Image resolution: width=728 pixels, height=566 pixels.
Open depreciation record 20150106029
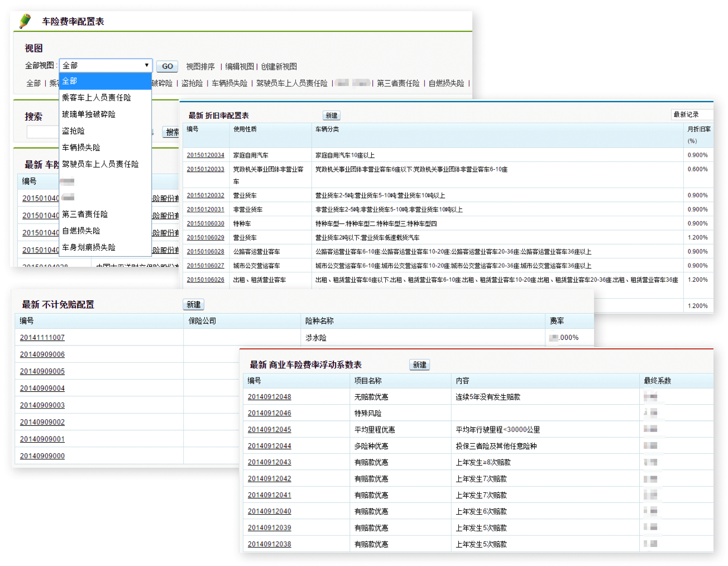click(x=205, y=237)
